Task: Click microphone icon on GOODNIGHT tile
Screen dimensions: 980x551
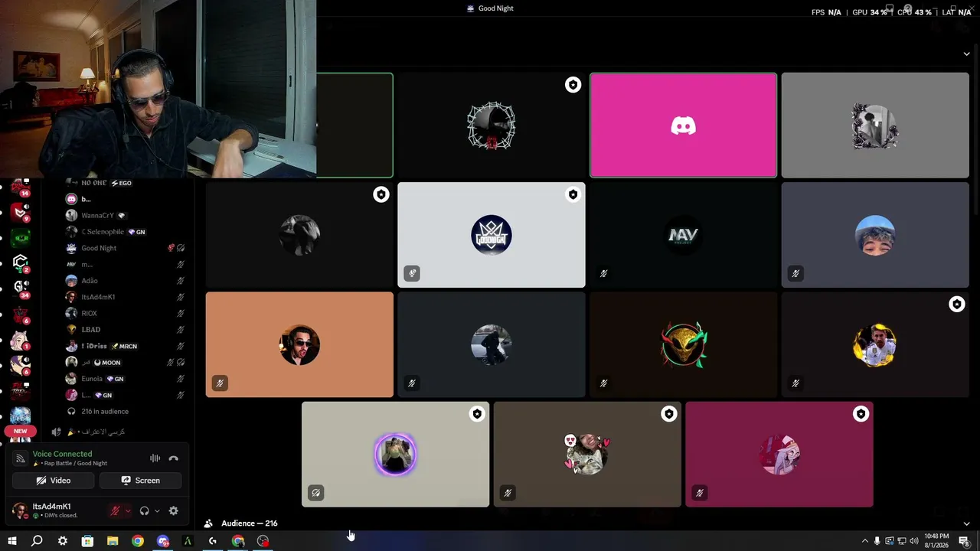Action: [412, 273]
